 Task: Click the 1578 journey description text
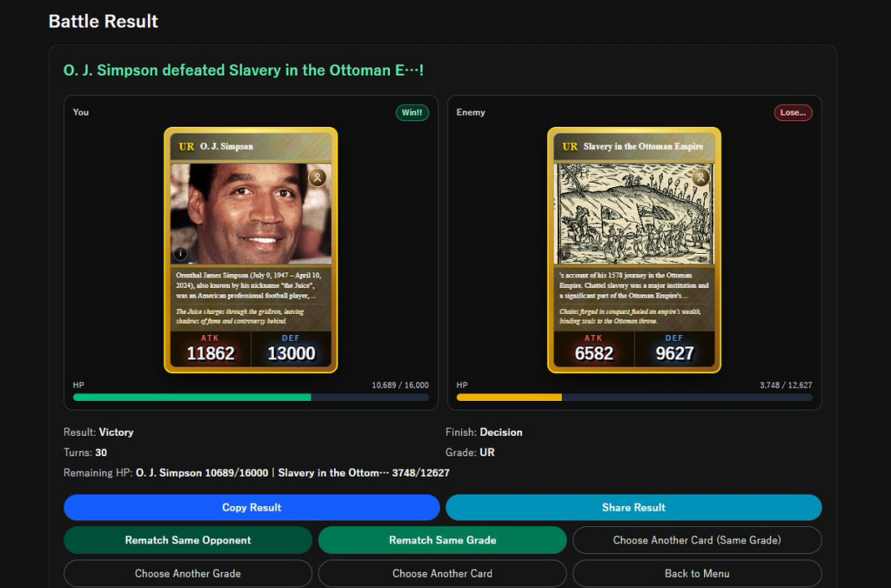633,285
